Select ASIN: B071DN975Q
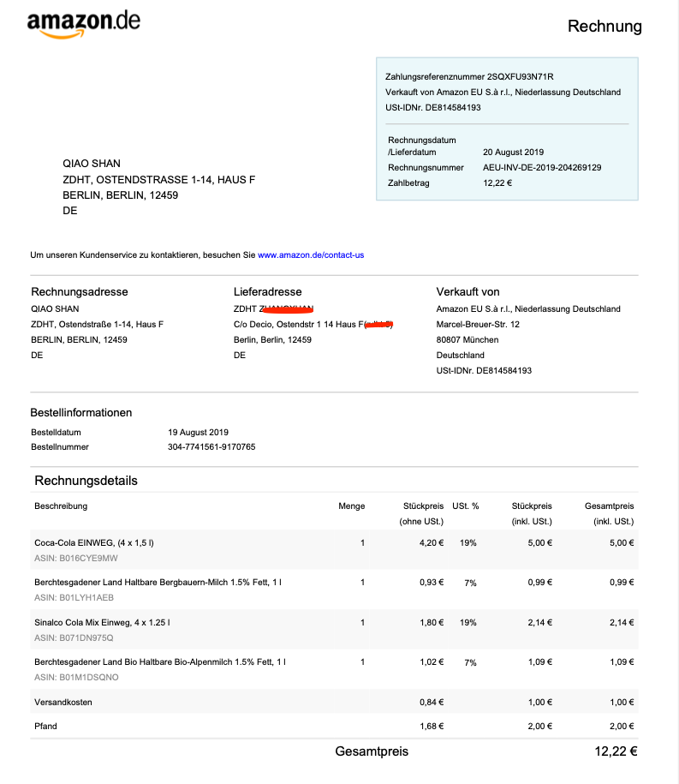 pyautogui.click(x=74, y=638)
